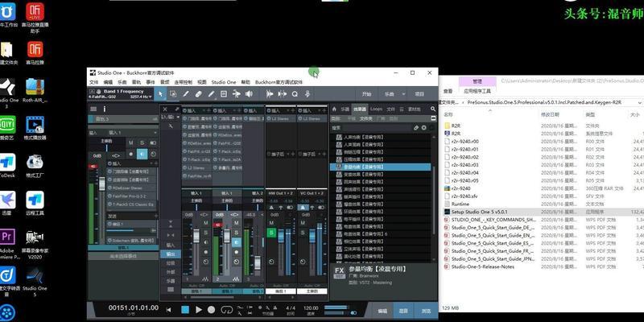Select Setup Studio One 5 v5.0.1 in Explorer
Viewport: 644px width, 322px height.
pyautogui.click(x=479, y=212)
